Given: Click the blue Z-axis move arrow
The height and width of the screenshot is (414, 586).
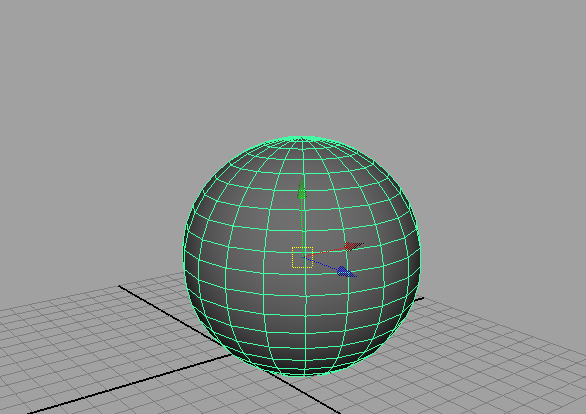Looking at the screenshot, I should click(346, 272).
